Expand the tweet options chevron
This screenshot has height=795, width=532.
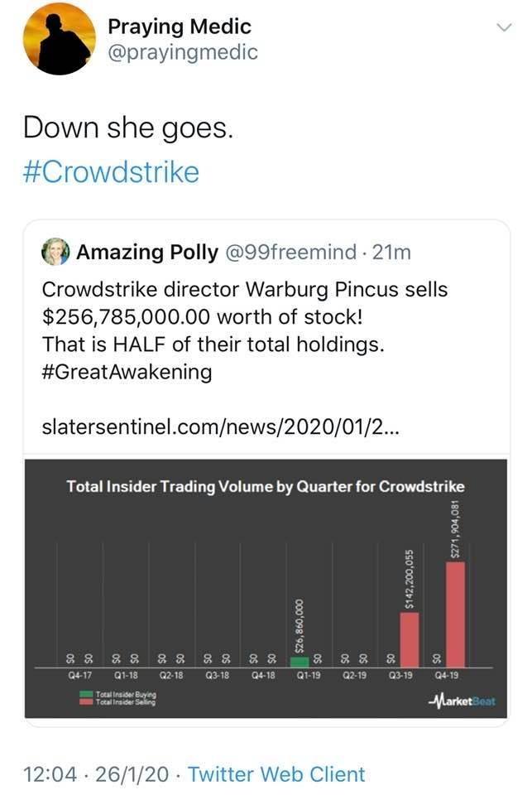(x=502, y=28)
